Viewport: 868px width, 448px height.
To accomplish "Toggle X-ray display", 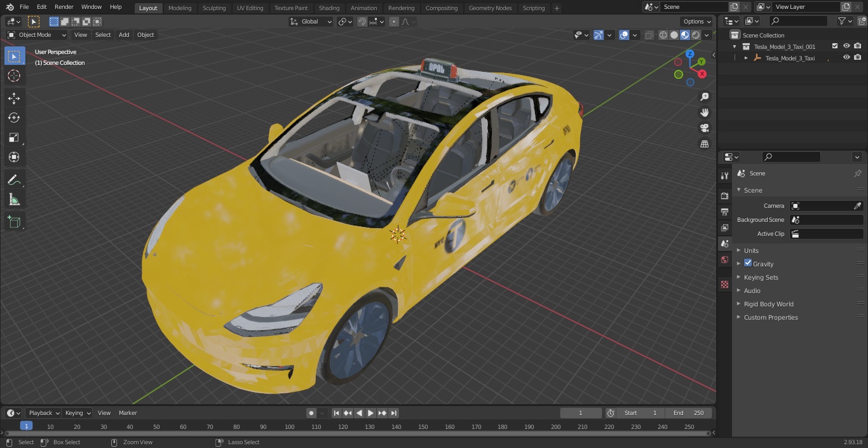I will [x=649, y=35].
